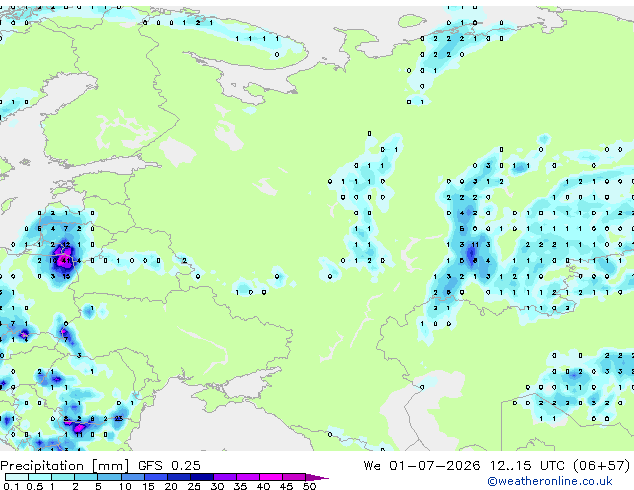Click the legend tick label "0.5"

coord(35,486)
